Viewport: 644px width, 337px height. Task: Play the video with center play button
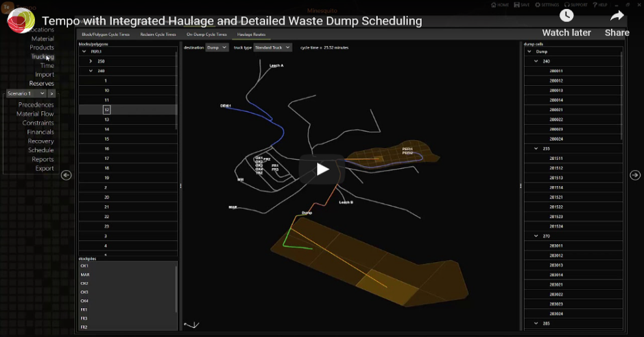(x=322, y=169)
